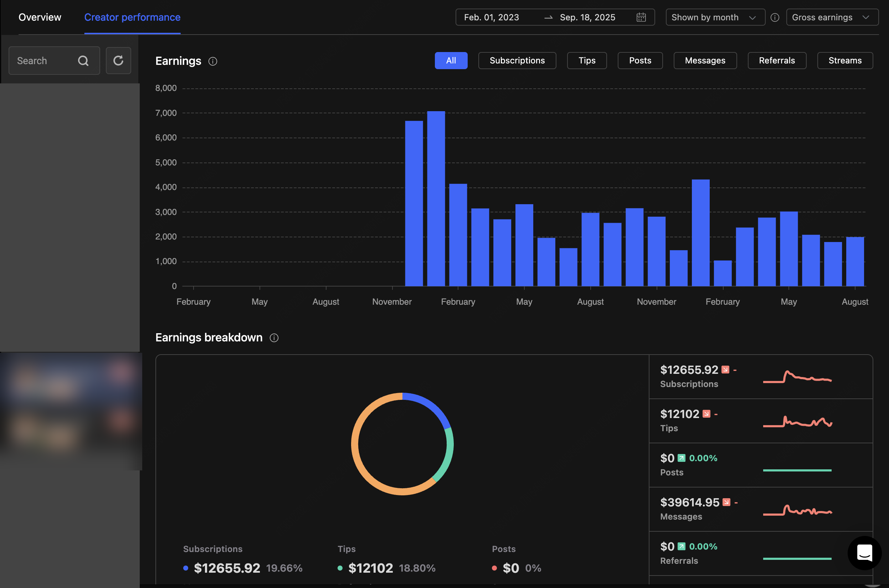Click the search magnifier icon
The image size is (889, 588).
pyautogui.click(x=83, y=61)
